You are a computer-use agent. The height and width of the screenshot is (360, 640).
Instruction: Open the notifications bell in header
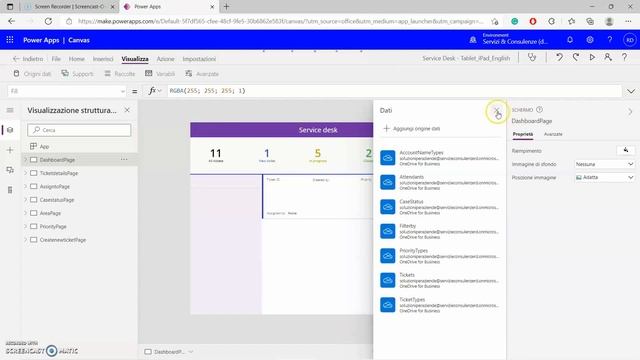point(570,40)
